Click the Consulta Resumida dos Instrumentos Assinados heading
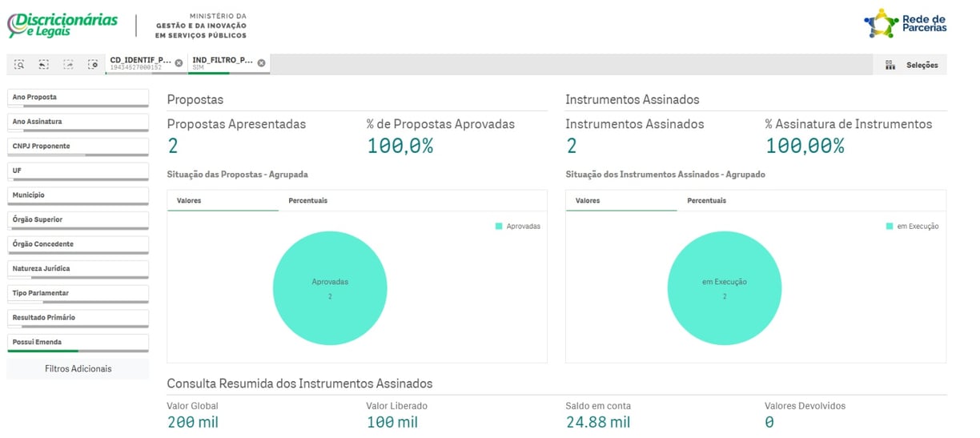 coord(299,384)
